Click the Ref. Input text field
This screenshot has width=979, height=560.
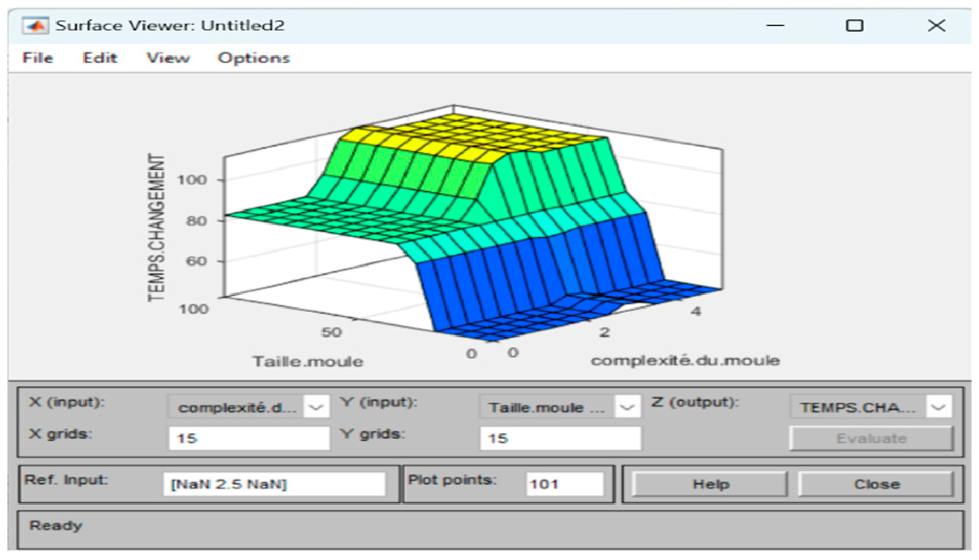point(274,484)
